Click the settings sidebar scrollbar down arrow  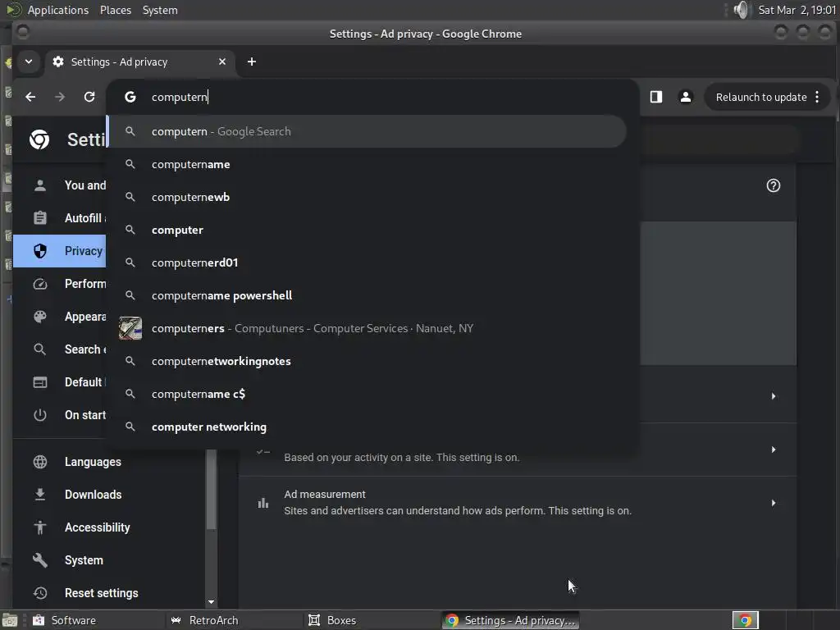point(211,602)
